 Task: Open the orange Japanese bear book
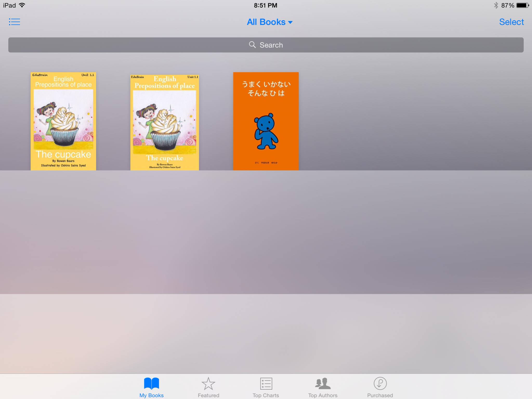[266, 121]
